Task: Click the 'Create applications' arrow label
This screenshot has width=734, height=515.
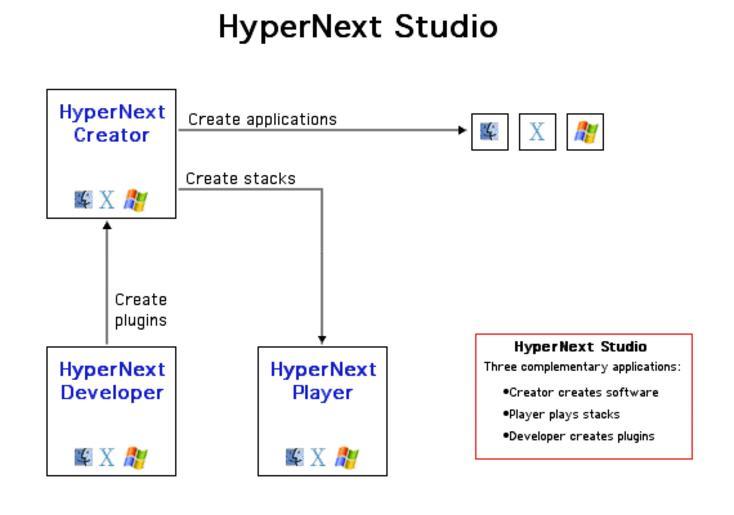Action: [262, 119]
